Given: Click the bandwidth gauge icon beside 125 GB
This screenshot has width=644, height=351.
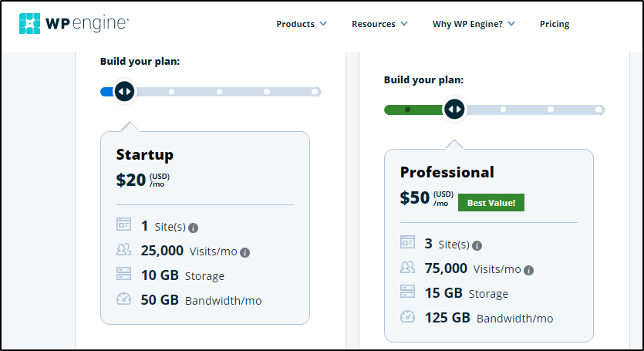Looking at the screenshot, I should point(407,316).
